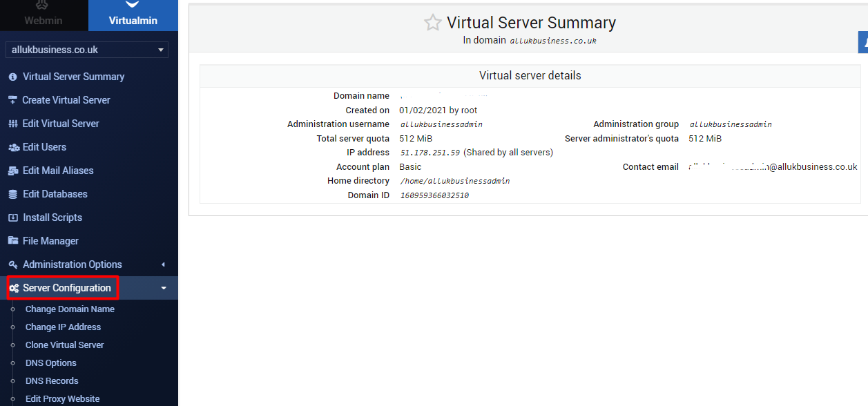Open Virtual Server Summary menu item

(73, 77)
